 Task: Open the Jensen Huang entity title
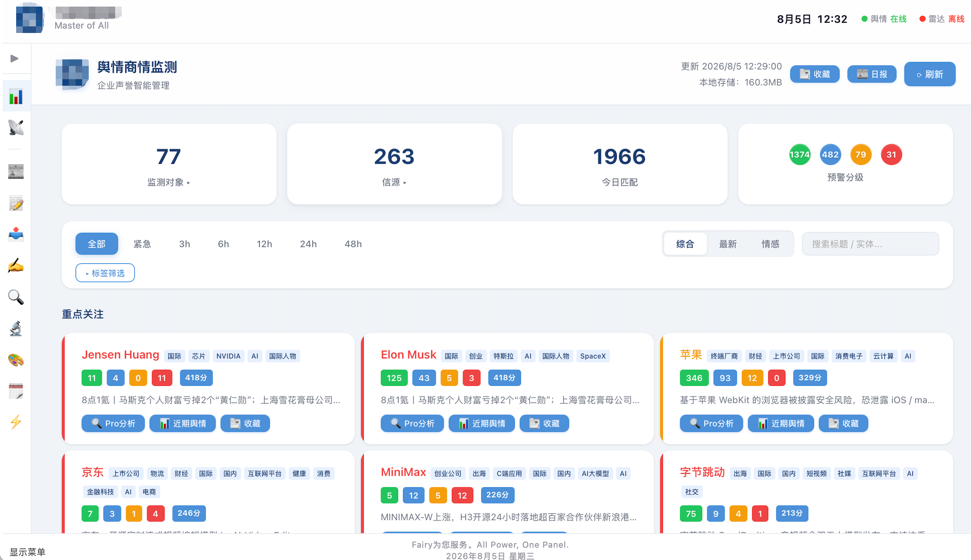coord(120,355)
